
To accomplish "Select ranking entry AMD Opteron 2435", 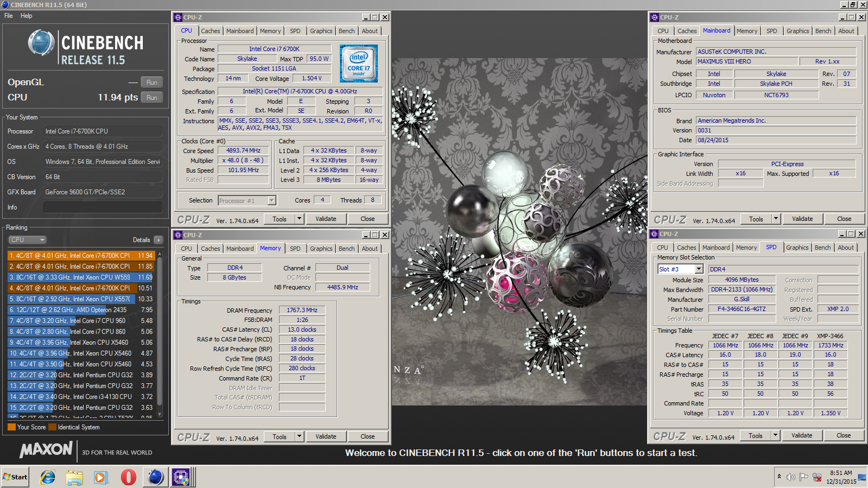I will point(81,310).
